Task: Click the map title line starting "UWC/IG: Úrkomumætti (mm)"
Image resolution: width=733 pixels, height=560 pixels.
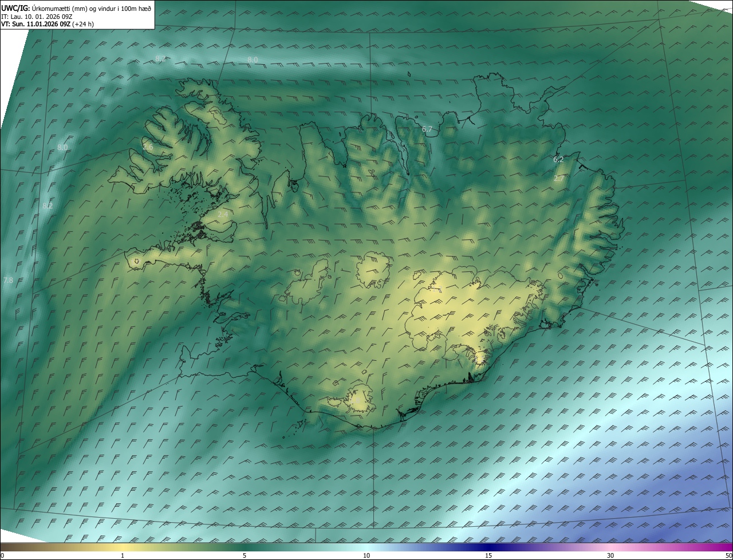Action: tap(77, 8)
